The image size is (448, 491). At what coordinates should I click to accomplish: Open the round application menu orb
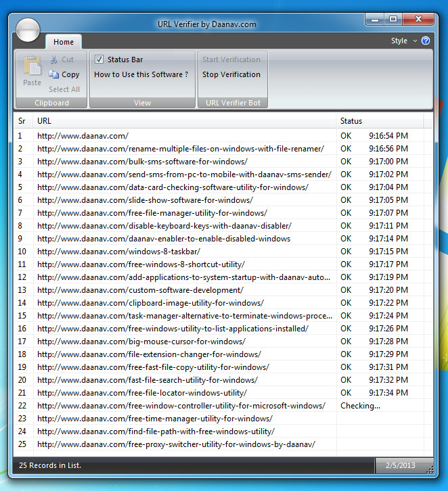click(28, 30)
